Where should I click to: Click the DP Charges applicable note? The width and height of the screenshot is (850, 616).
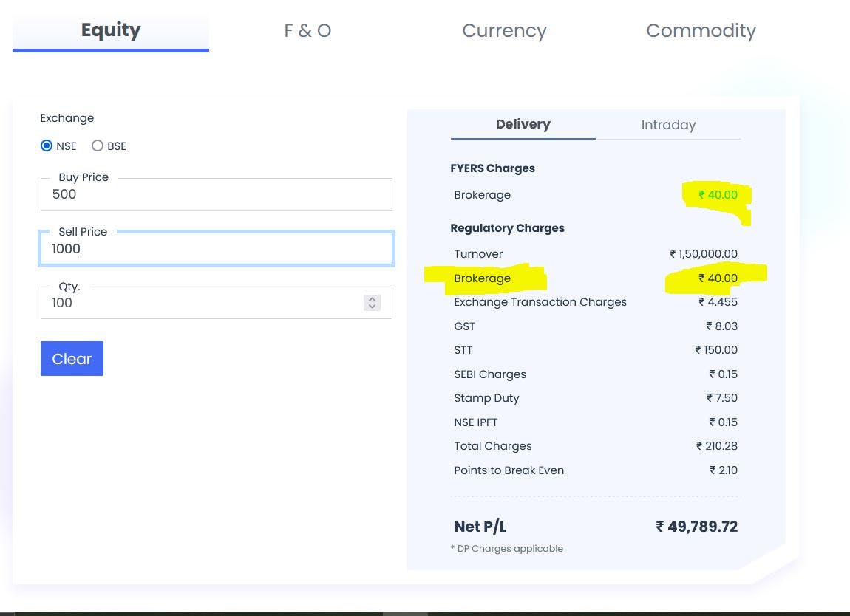click(507, 549)
